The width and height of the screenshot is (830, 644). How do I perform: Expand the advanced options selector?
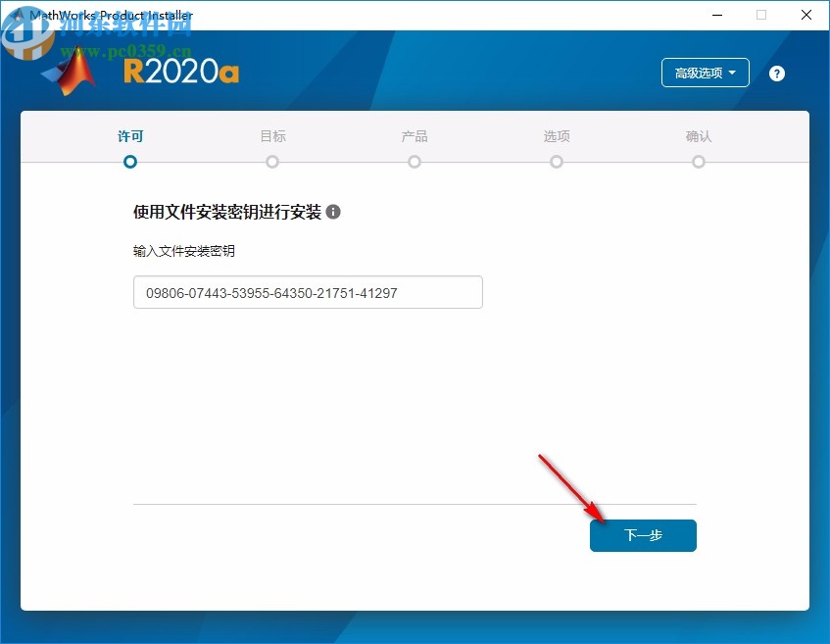[x=705, y=73]
